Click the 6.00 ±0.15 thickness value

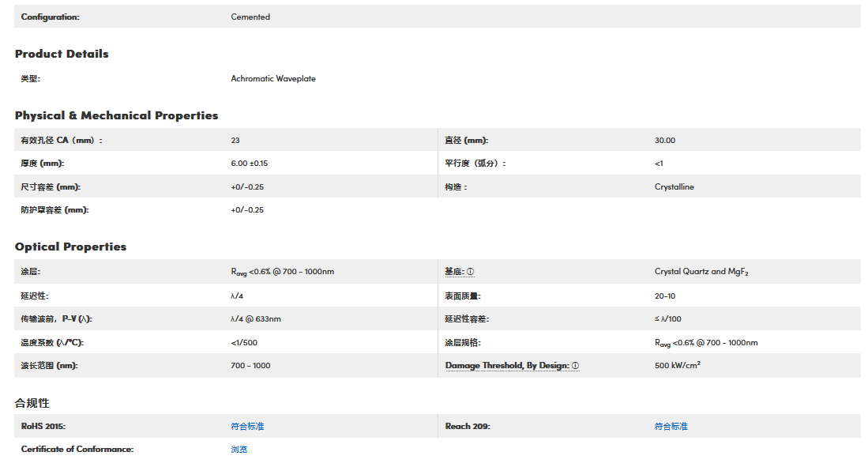[x=250, y=164]
